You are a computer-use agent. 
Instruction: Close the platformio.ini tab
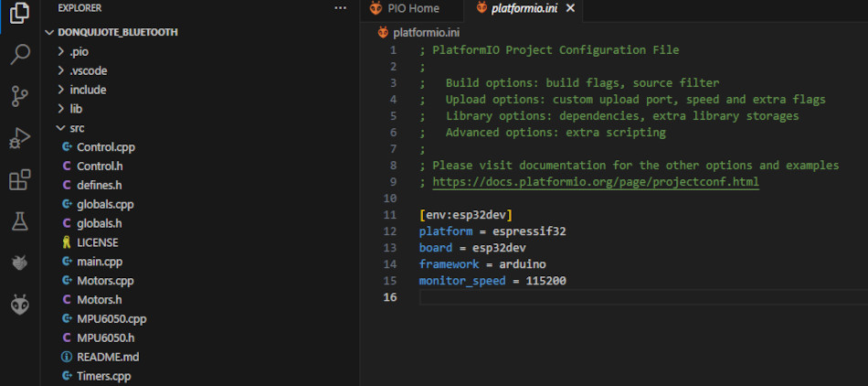click(571, 8)
